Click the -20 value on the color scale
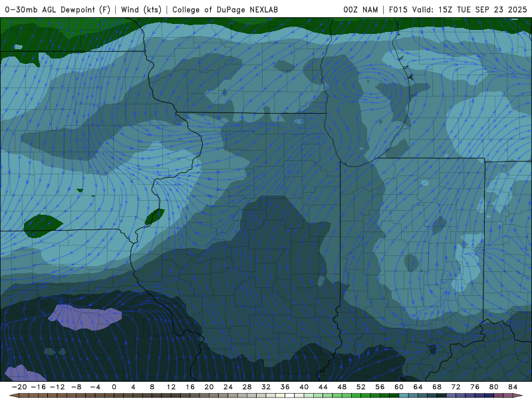The image size is (532, 399). point(19,387)
